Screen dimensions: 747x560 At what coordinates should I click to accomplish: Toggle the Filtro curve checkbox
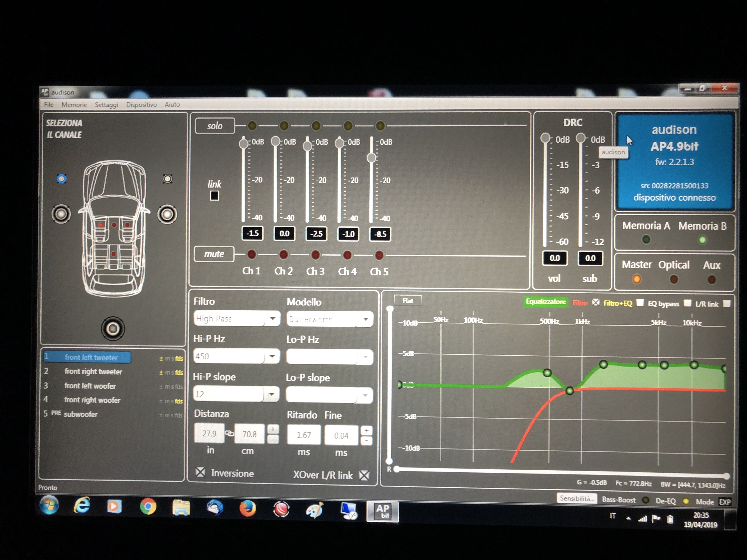pyautogui.click(x=596, y=302)
